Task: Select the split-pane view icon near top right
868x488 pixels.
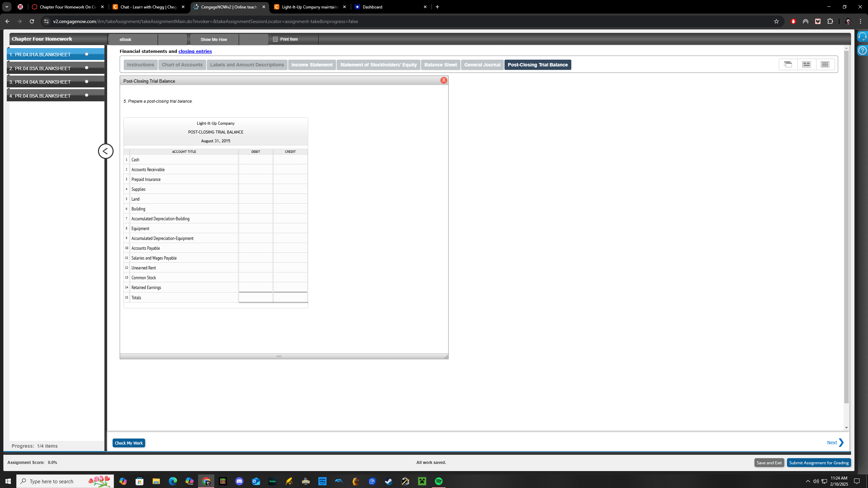Action: coord(806,64)
